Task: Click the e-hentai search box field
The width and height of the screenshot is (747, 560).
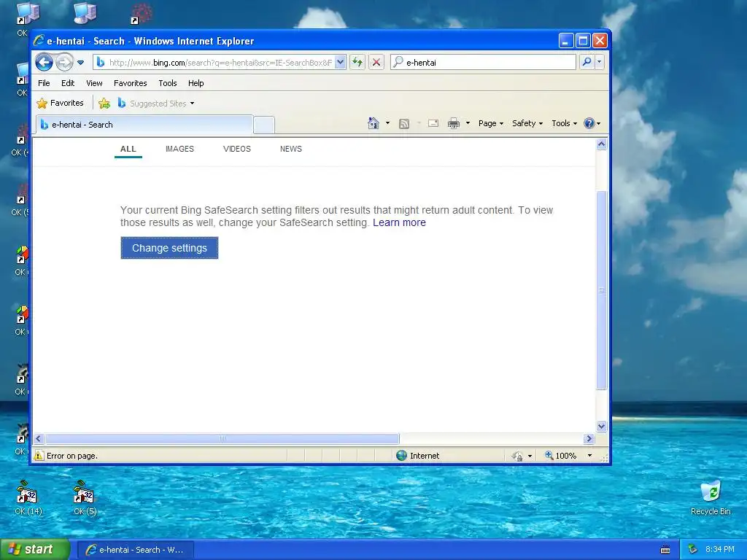Action: pos(483,62)
